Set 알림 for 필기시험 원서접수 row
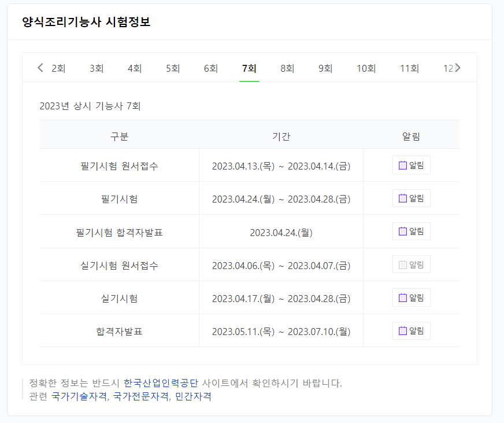Image resolution: width=504 pixels, height=423 pixels. point(411,165)
